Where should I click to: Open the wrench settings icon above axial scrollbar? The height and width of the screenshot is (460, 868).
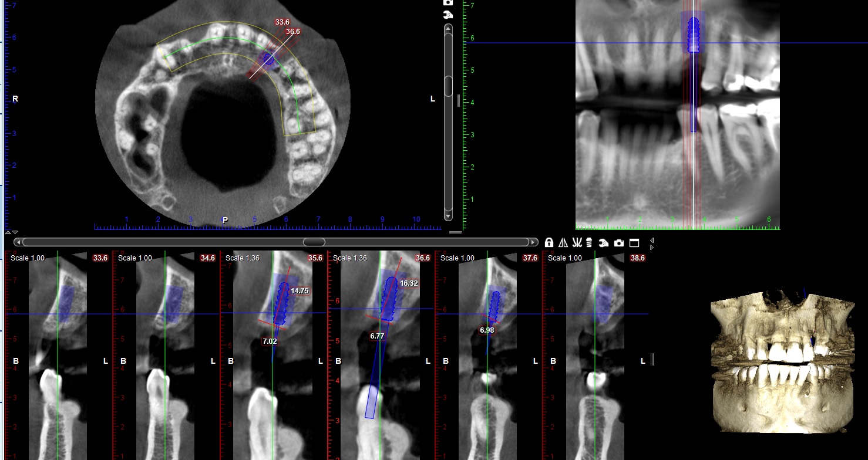click(448, 14)
